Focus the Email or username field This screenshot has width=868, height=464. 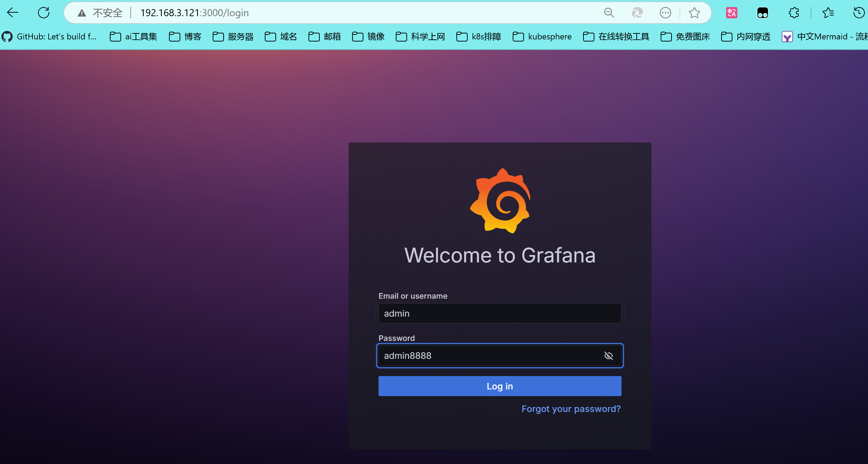[499, 313]
